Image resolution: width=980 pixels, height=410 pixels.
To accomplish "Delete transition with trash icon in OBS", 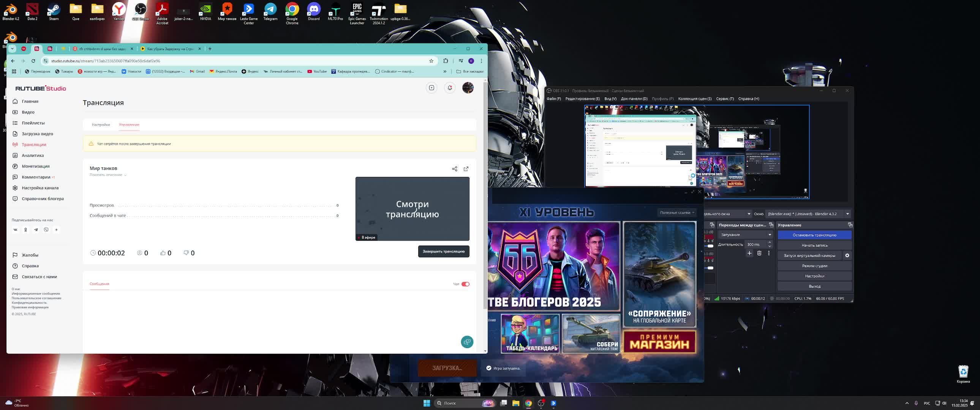I will point(759,253).
